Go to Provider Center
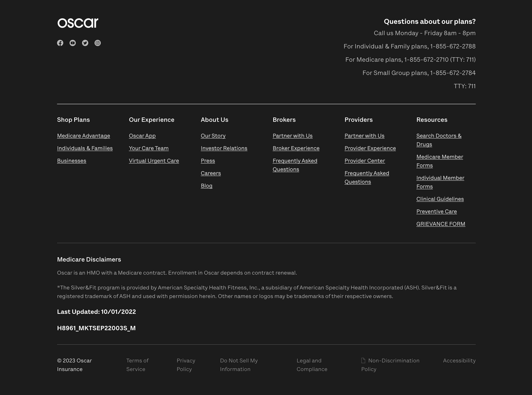Screen dimensions: 532x395 coord(365,161)
